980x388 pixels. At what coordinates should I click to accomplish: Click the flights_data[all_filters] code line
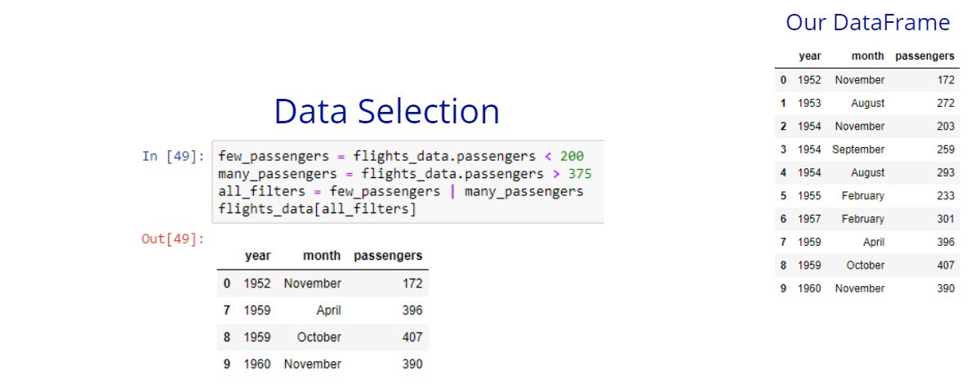pyautogui.click(x=317, y=209)
